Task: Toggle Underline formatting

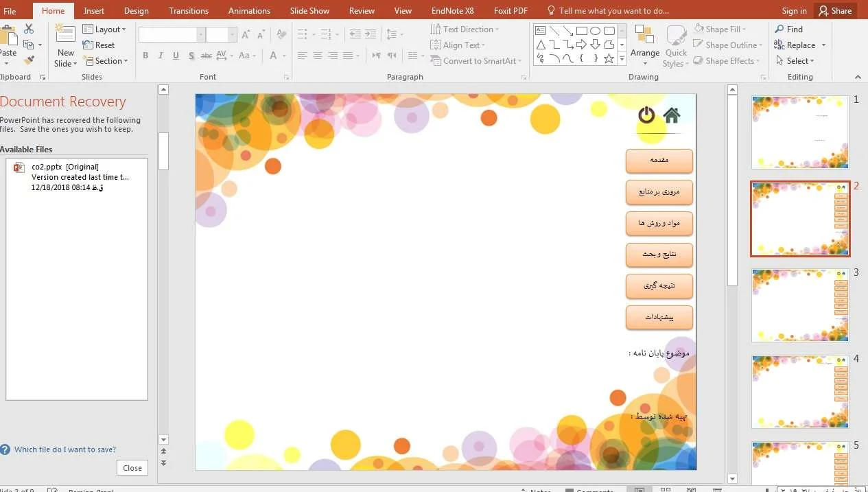Action: coord(176,56)
